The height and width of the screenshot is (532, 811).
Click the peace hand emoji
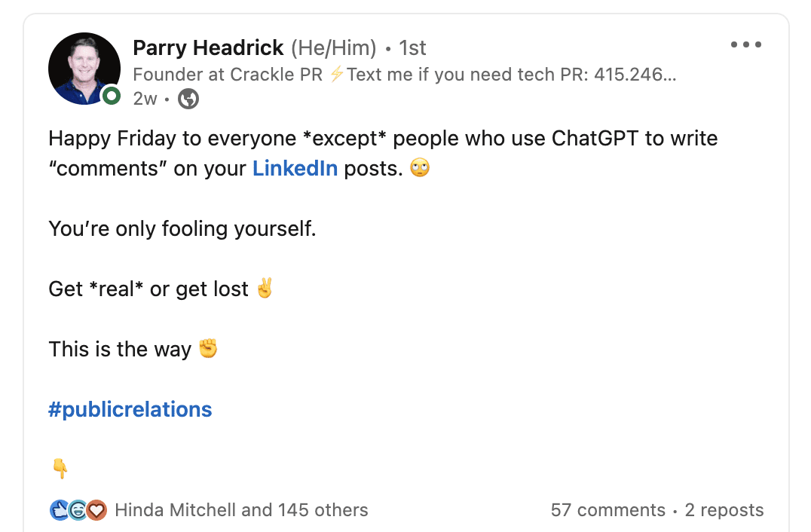point(265,288)
